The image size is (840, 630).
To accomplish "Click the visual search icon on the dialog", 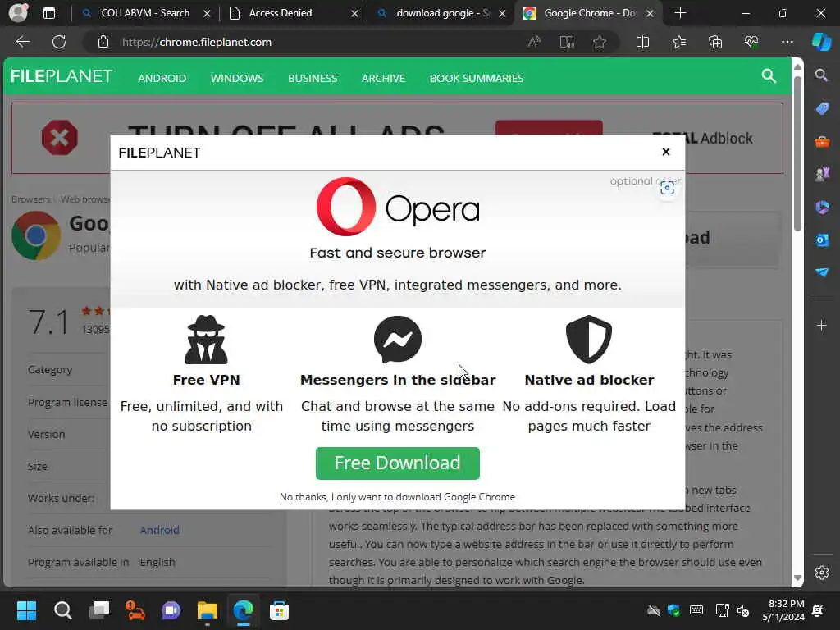I will point(667,188).
